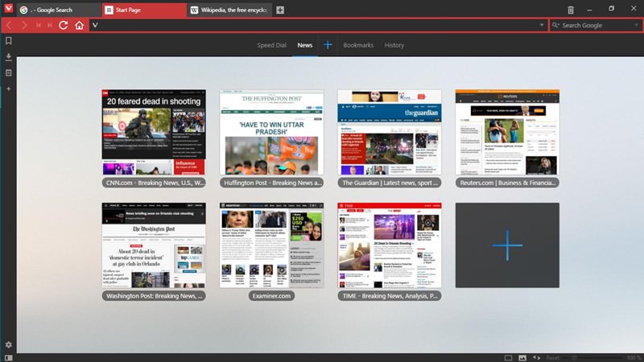Open address bar history dropdown arrow
The width and height of the screenshot is (644, 362).
541,25
